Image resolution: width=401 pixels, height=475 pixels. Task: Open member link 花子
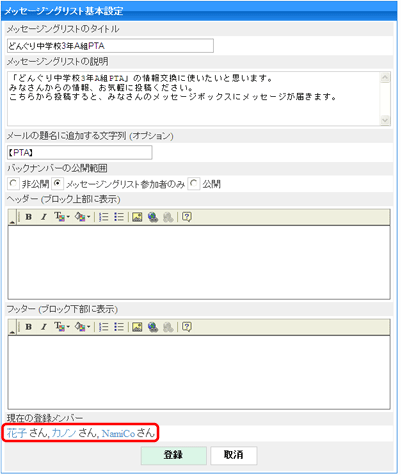[x=17, y=433]
